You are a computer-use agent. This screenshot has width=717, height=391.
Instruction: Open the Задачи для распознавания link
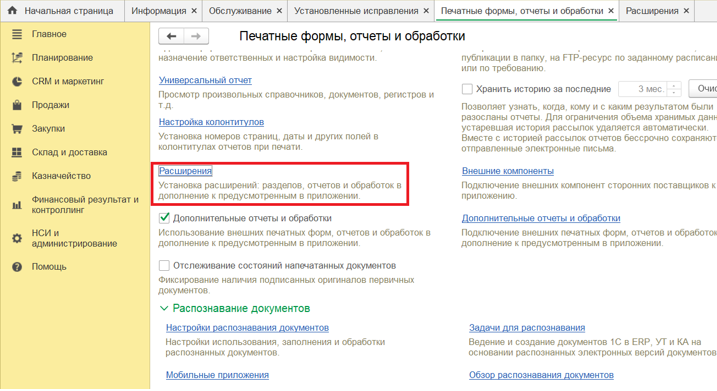pos(527,328)
